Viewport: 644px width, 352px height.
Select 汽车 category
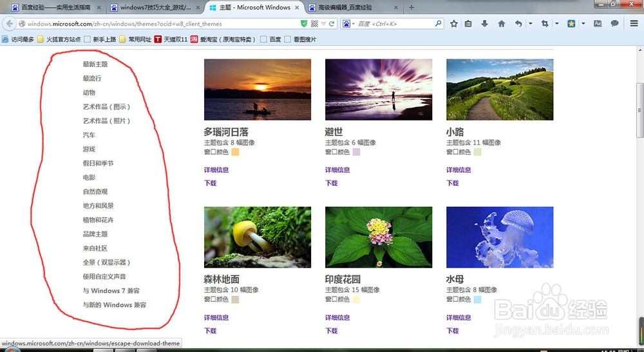(89, 135)
